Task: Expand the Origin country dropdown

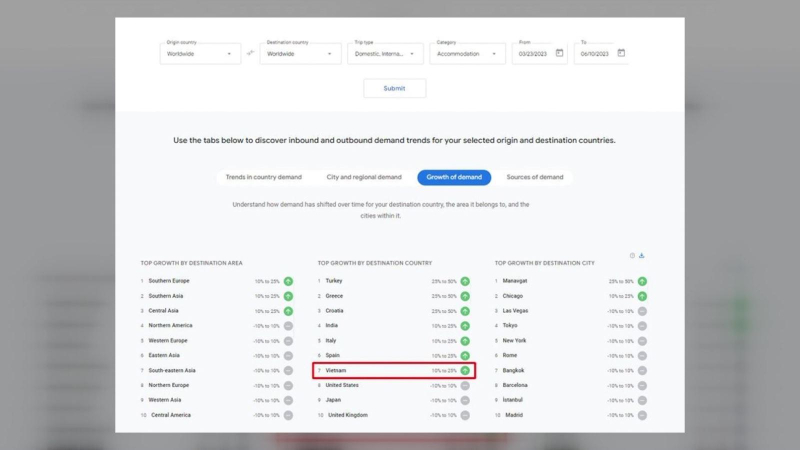Action: click(200, 54)
